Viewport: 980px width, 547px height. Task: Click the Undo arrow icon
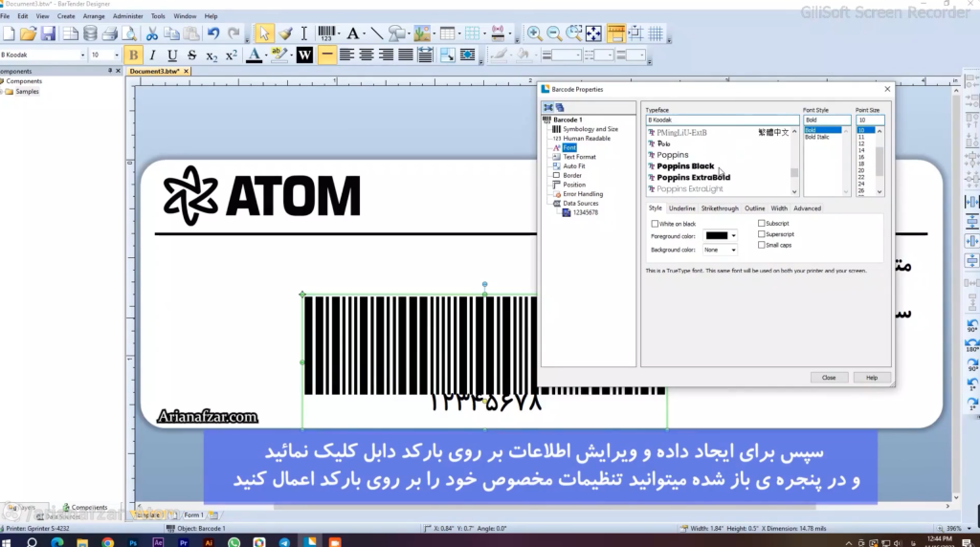(x=213, y=33)
